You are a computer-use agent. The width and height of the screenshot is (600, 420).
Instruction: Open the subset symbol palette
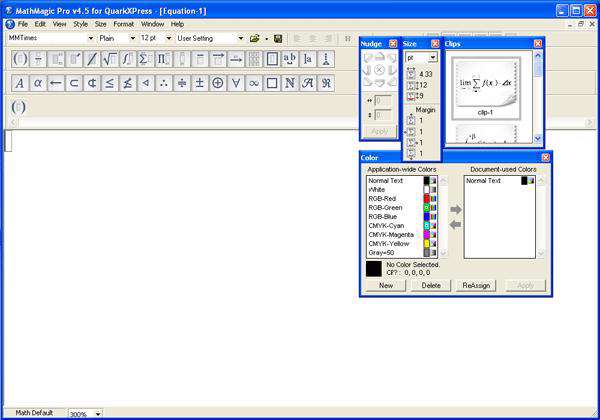pyautogui.click(x=74, y=83)
